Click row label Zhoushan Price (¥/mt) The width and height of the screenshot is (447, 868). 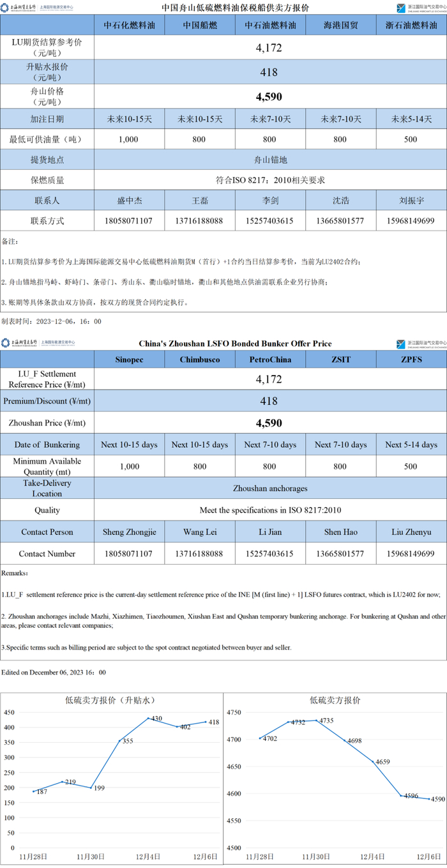[x=47, y=423]
